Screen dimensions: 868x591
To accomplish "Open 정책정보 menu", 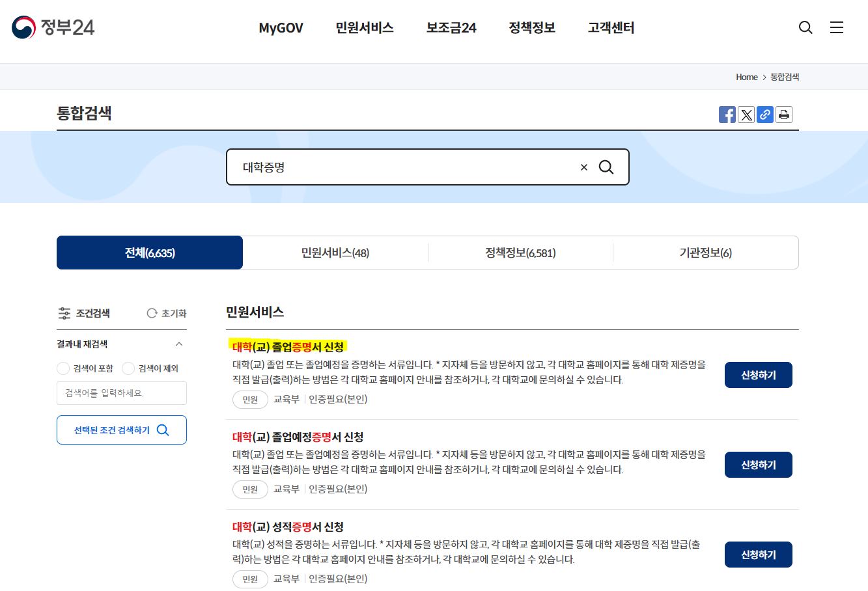I will point(532,28).
